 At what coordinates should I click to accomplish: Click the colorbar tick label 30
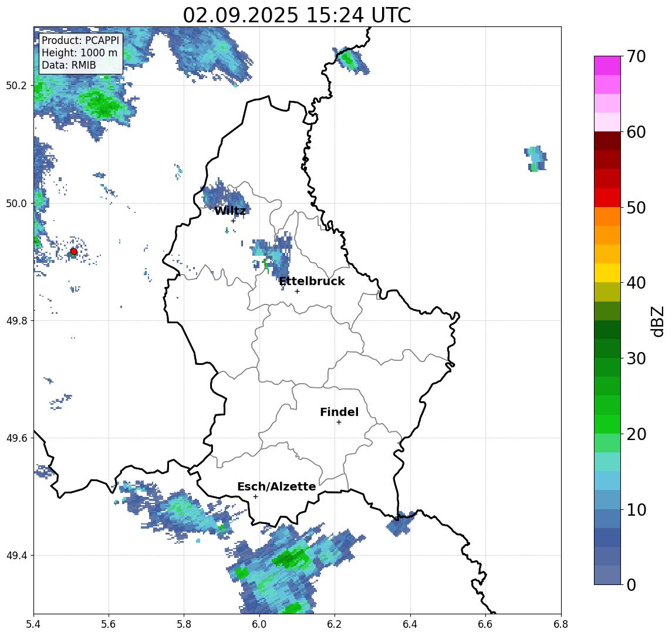click(636, 358)
